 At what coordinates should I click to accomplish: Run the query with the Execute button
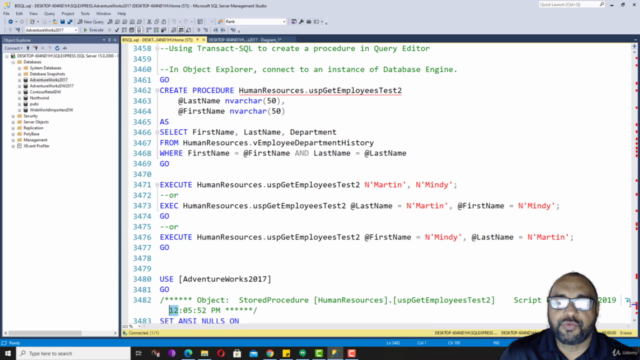tap(93, 30)
